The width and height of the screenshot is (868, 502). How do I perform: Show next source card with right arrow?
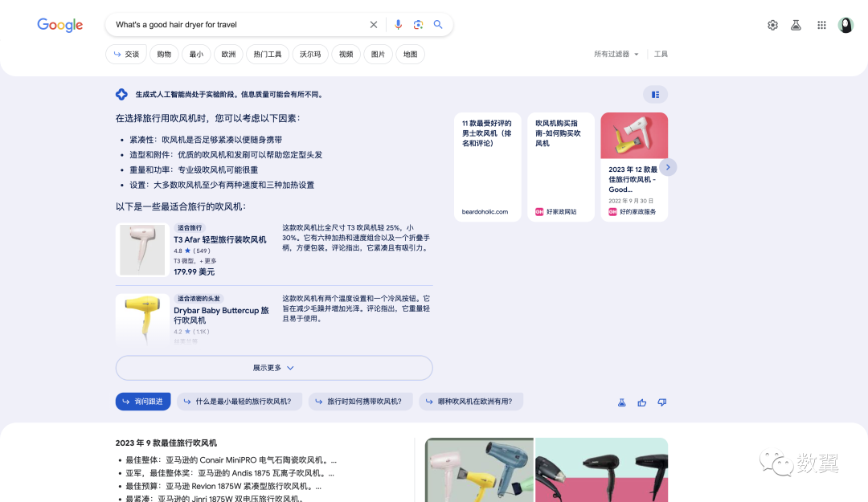coord(668,167)
